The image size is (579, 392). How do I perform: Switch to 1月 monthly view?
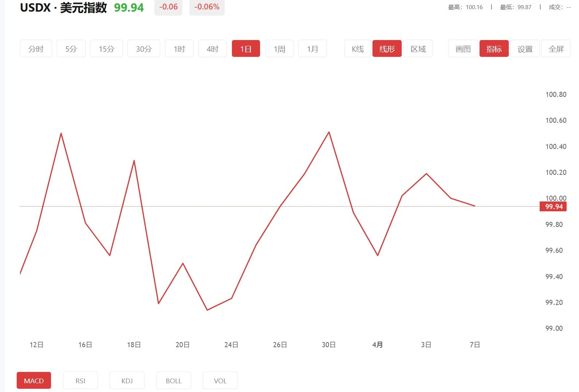pyautogui.click(x=312, y=49)
